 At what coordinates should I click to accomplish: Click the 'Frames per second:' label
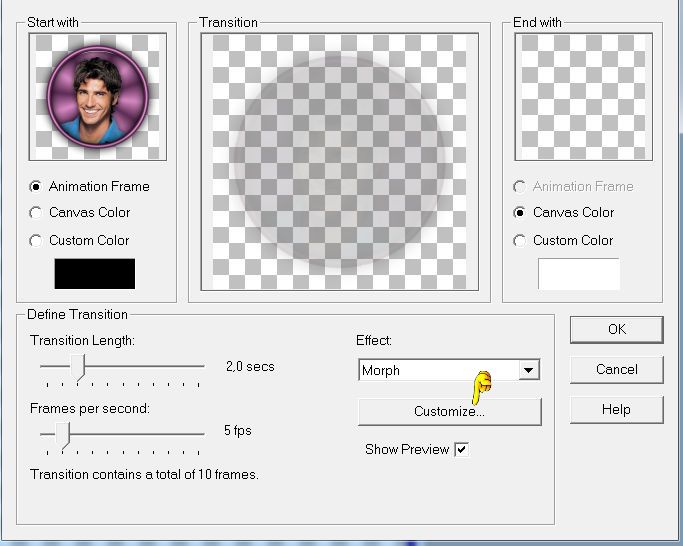coord(90,408)
